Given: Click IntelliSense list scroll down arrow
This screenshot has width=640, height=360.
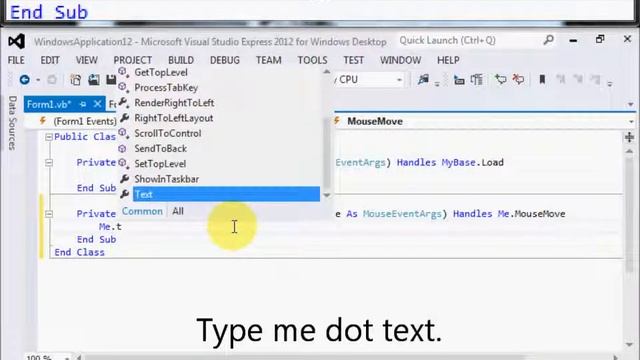Looking at the screenshot, I should coord(327,196).
